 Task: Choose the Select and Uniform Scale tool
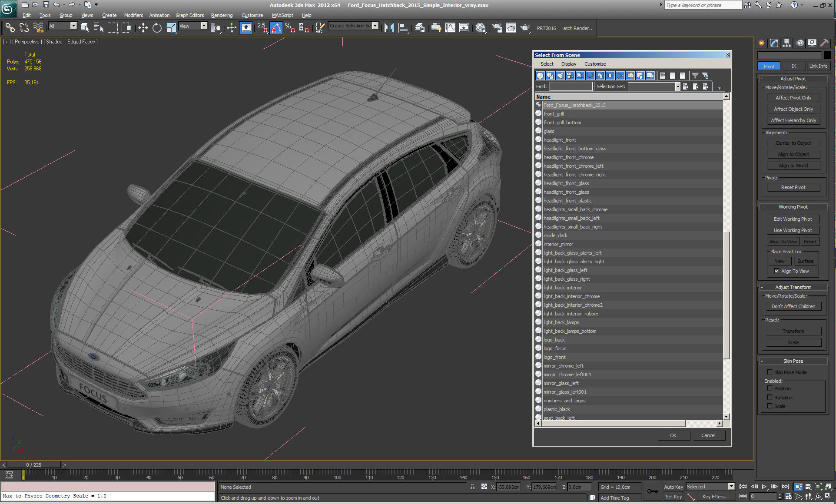[x=171, y=28]
